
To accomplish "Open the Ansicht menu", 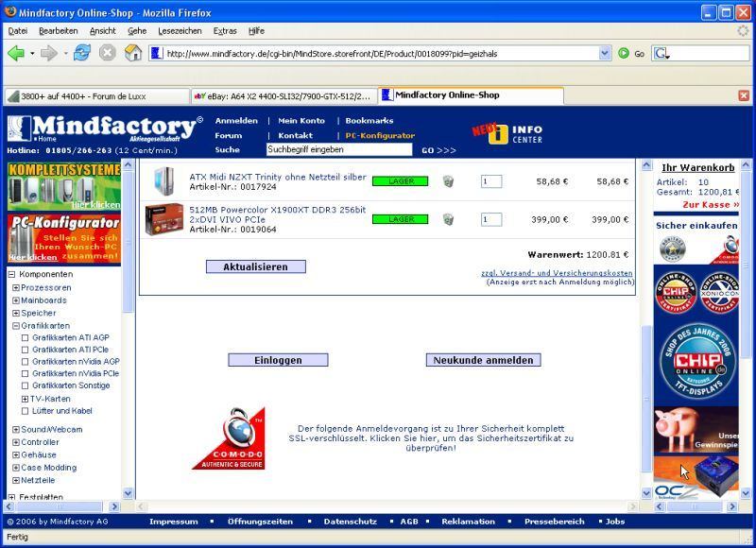I will [x=103, y=31].
